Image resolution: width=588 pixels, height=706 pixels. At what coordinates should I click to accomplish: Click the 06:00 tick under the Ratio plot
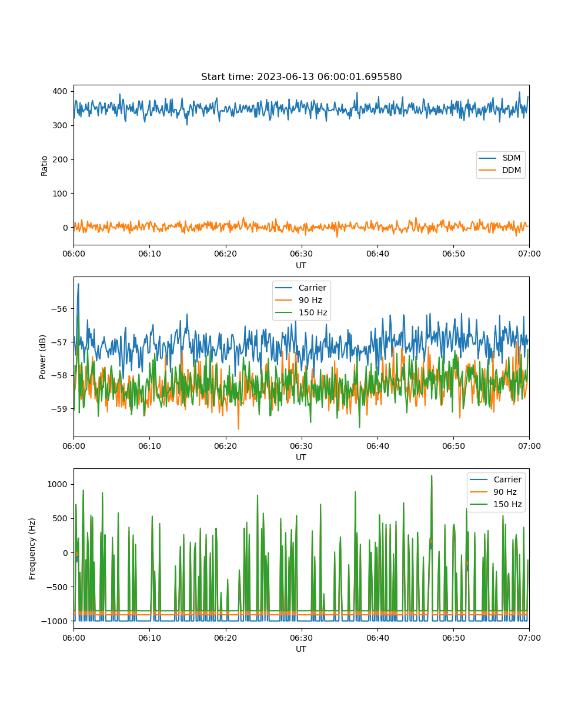tap(73, 254)
